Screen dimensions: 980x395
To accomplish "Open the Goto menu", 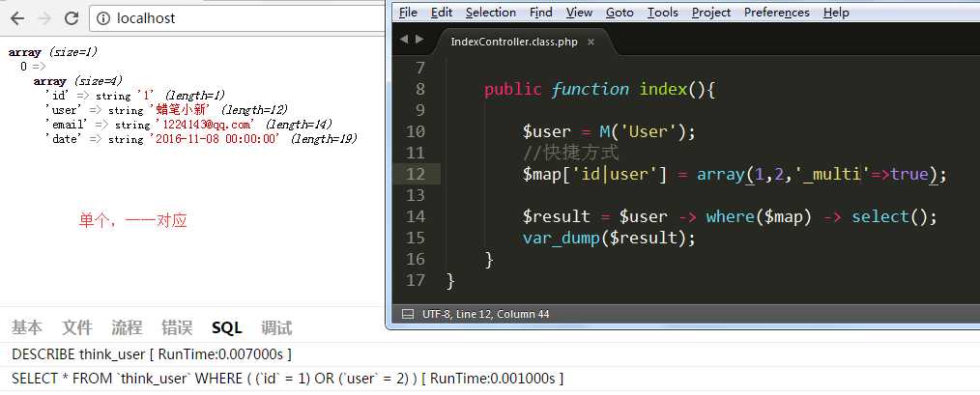I will [x=620, y=13].
